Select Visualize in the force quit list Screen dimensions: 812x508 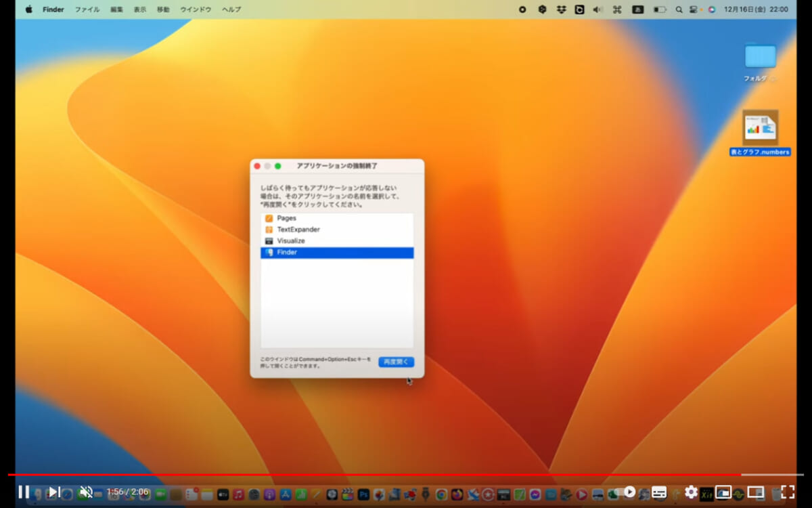pos(337,240)
